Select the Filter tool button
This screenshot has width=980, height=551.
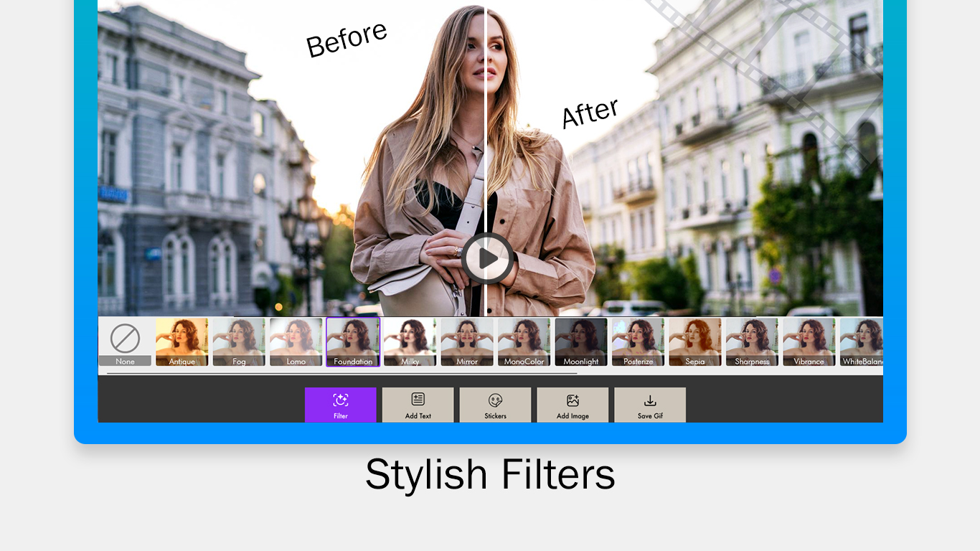pos(340,405)
